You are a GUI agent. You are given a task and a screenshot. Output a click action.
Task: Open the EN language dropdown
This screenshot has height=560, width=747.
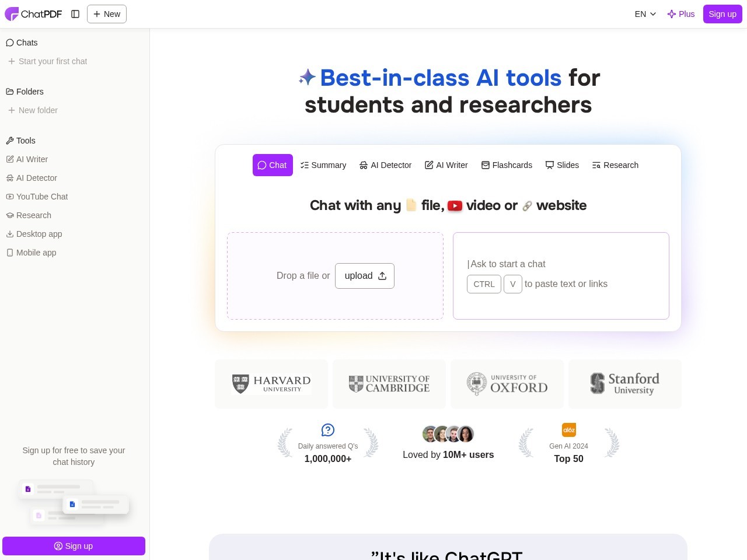(x=644, y=14)
